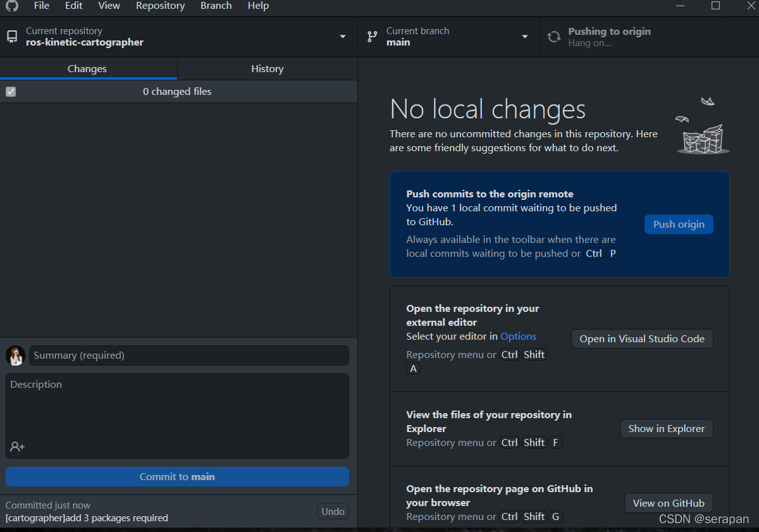Expand the Current branch dropdown
The height and width of the screenshot is (532, 759).
click(525, 37)
